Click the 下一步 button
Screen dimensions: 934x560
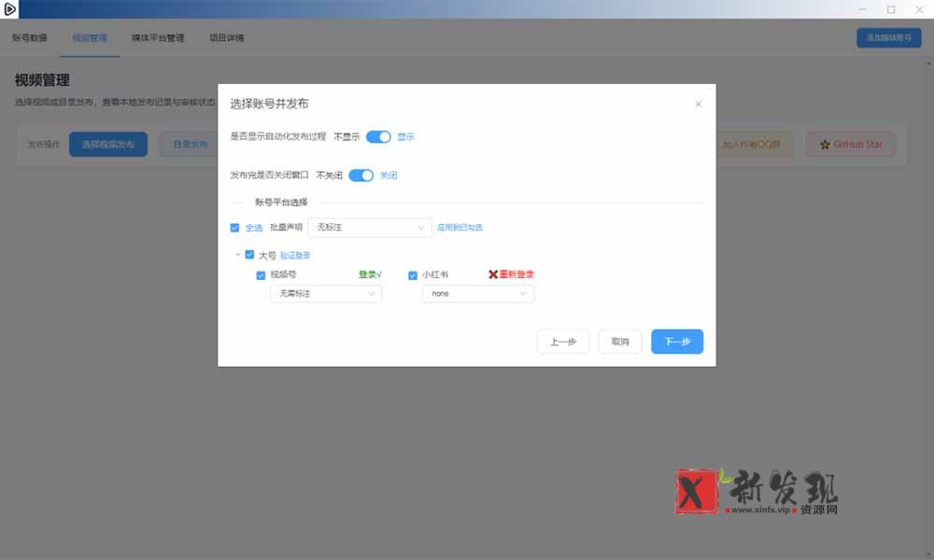(x=677, y=342)
